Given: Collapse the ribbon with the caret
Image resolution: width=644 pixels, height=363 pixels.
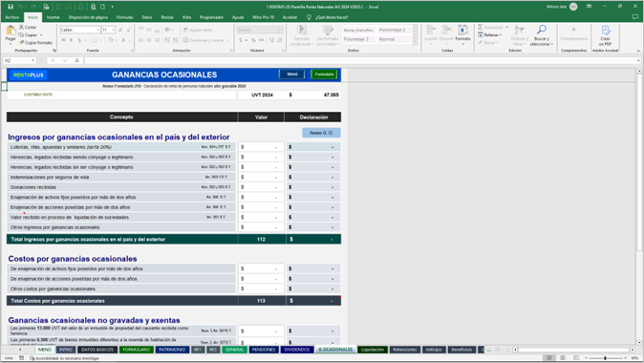Looking at the screenshot, I should click(638, 51).
